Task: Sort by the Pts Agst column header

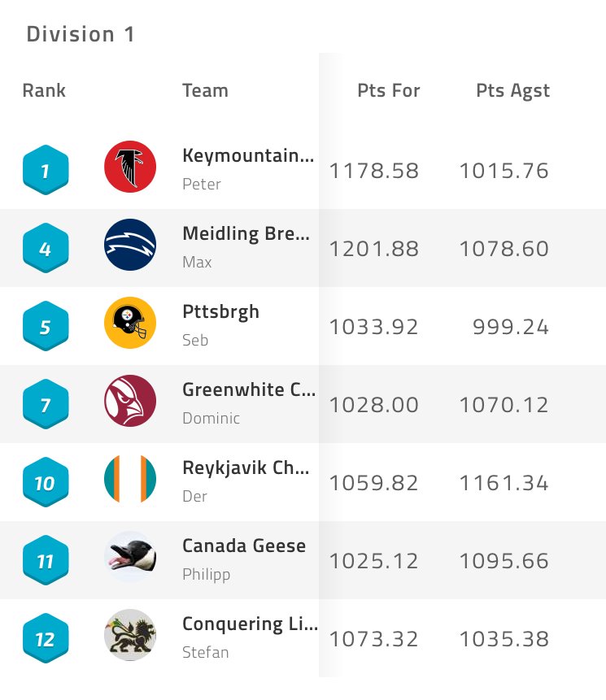Action: 512,91
